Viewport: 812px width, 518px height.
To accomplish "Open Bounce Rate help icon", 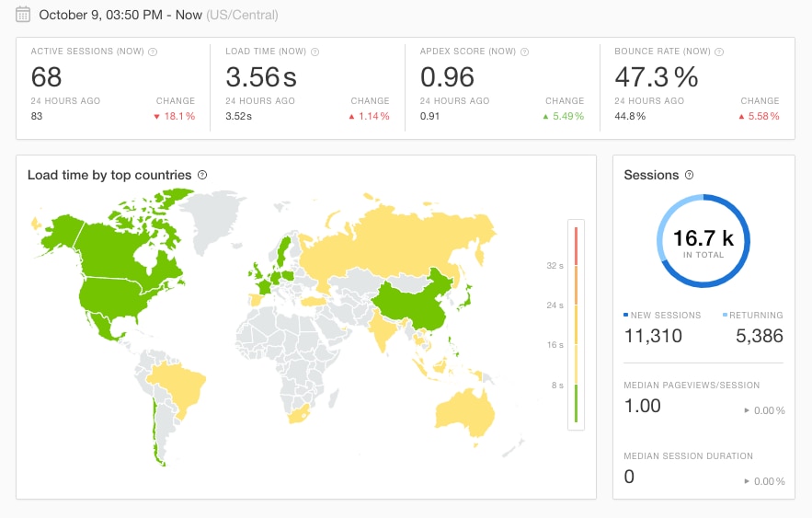I will pos(719,52).
